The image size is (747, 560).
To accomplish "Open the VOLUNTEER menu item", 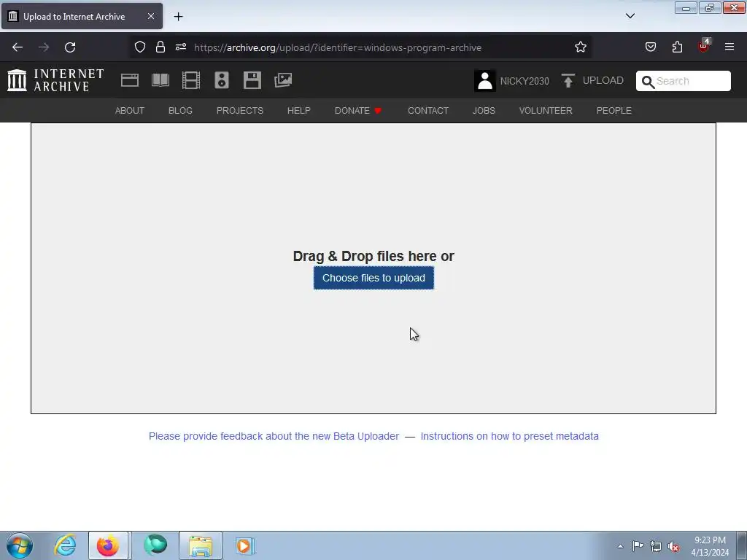I will point(546,111).
